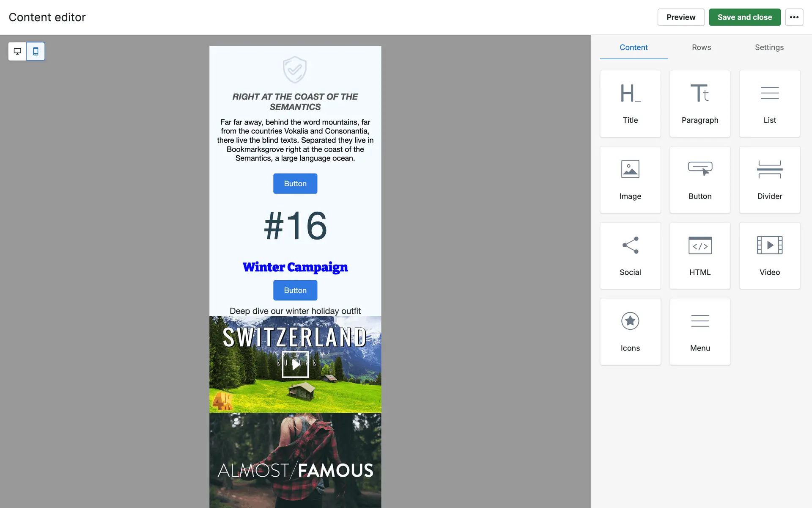This screenshot has width=812, height=508.
Task: Select the Title content block
Action: [630, 104]
